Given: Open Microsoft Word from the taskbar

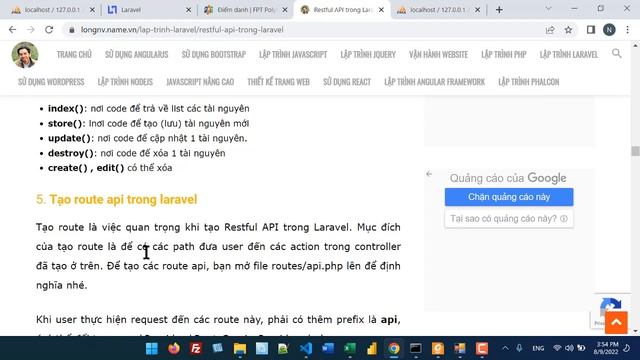Looking at the screenshot, I should (328, 349).
